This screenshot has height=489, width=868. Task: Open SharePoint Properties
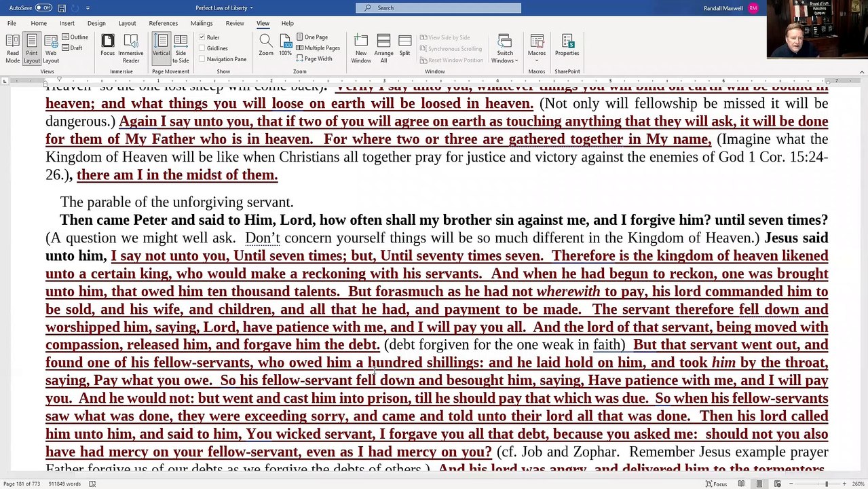pyautogui.click(x=567, y=46)
